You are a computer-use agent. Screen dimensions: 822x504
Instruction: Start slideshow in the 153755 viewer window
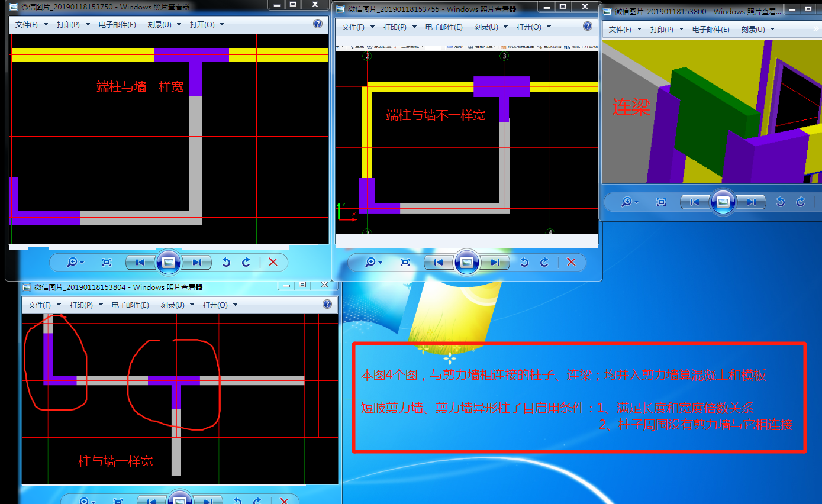pos(467,262)
